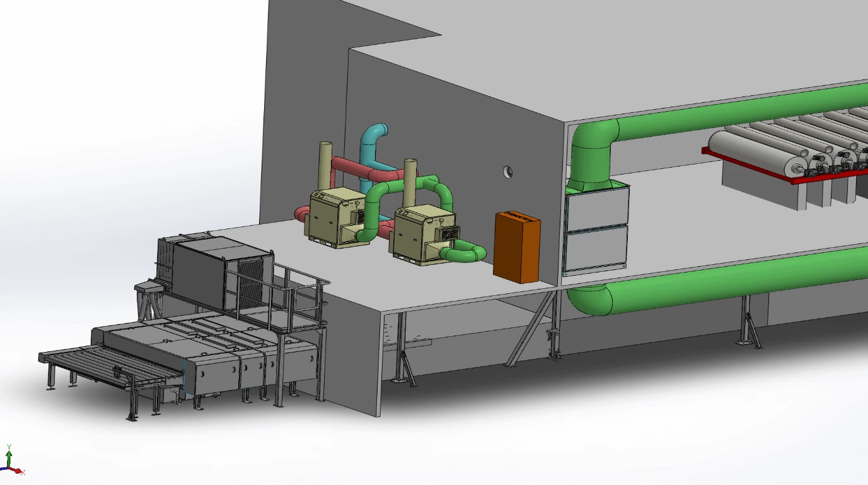Screen dimensions: 868x485
Task: Select the lower green duct elbow under the platform
Action: coord(591,300)
